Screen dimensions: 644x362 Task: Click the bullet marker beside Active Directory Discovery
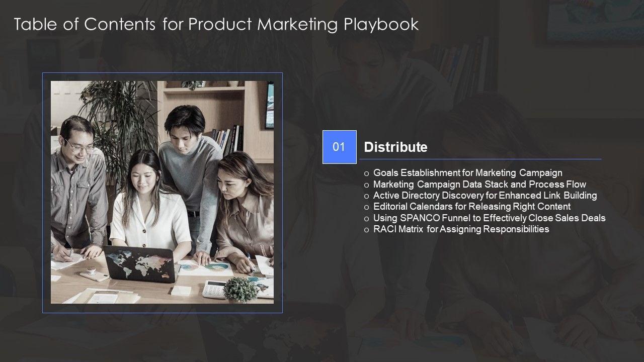(x=366, y=196)
